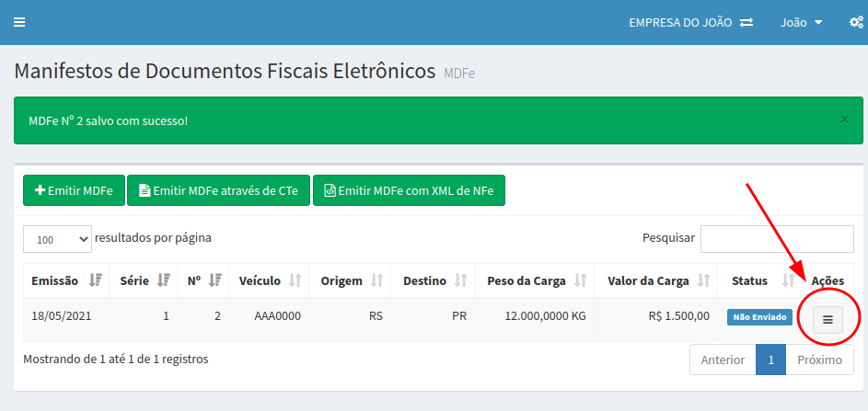868x411 pixels.
Task: Open the results per page dropdown
Action: (57, 239)
